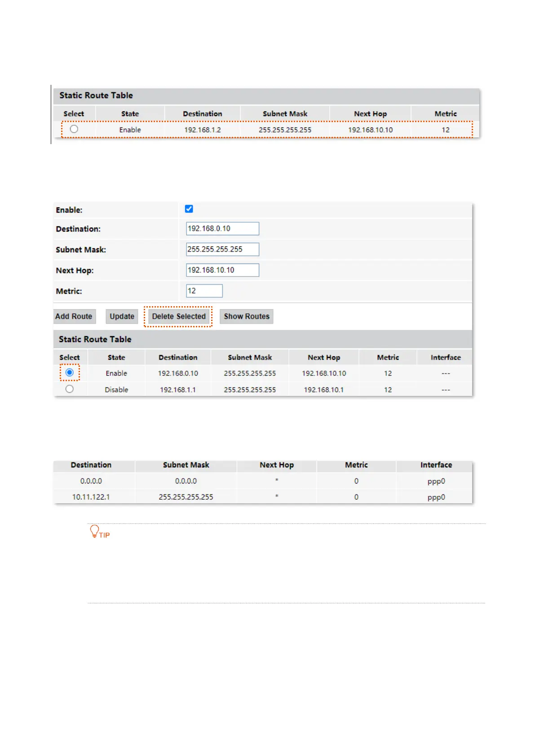
Task: Select the radio button for route 192.168.1.2
Action: point(74,129)
